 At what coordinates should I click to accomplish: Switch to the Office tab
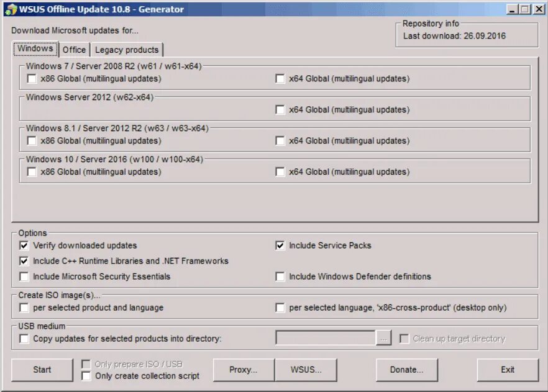(73, 49)
